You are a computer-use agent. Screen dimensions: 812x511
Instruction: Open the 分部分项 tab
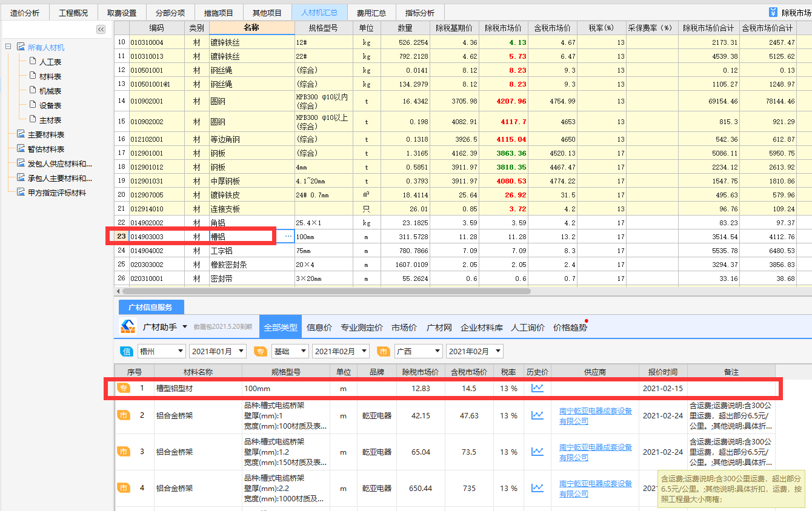pos(170,13)
